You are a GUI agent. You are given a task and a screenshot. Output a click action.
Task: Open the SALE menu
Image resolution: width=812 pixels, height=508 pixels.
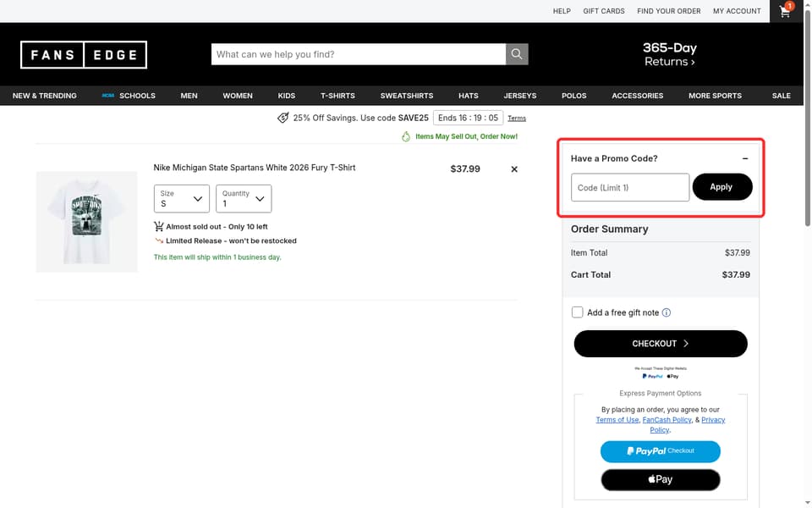click(x=781, y=96)
